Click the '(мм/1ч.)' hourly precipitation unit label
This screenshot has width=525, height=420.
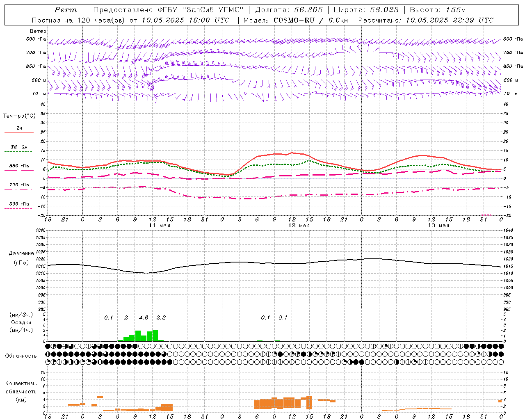21,330
